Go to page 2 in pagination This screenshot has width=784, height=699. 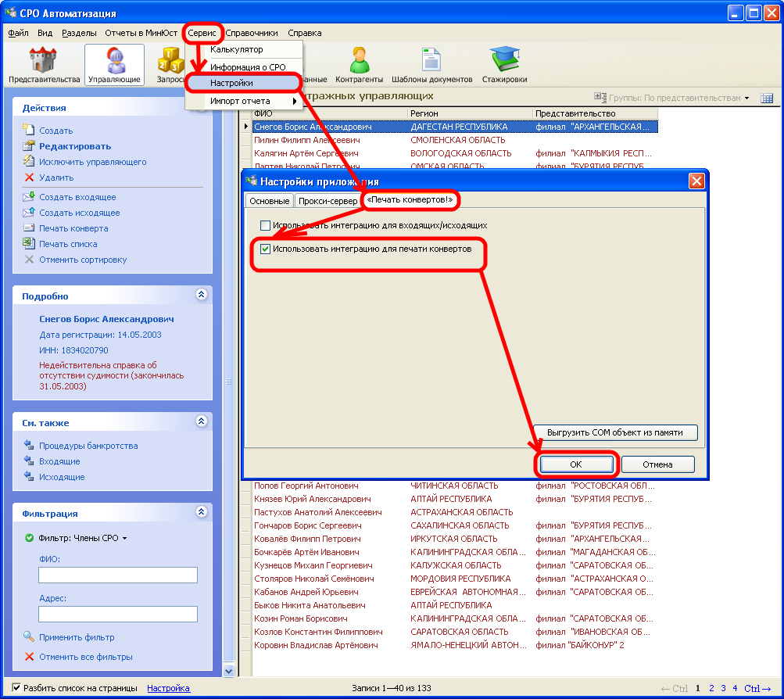click(x=711, y=688)
